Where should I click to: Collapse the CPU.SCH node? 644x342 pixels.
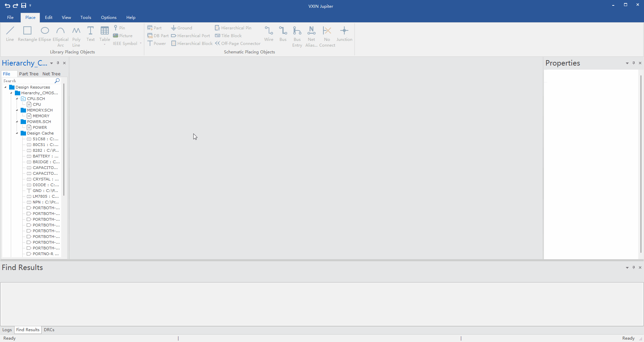point(17,99)
